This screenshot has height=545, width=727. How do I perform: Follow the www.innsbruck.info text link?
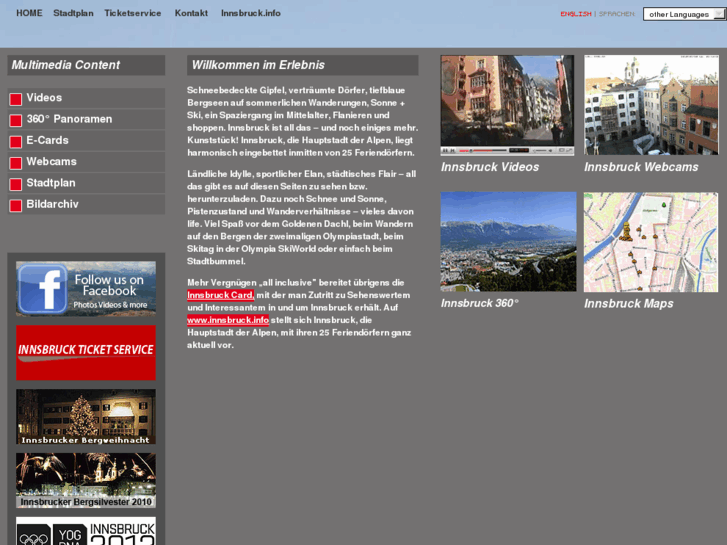point(228,320)
